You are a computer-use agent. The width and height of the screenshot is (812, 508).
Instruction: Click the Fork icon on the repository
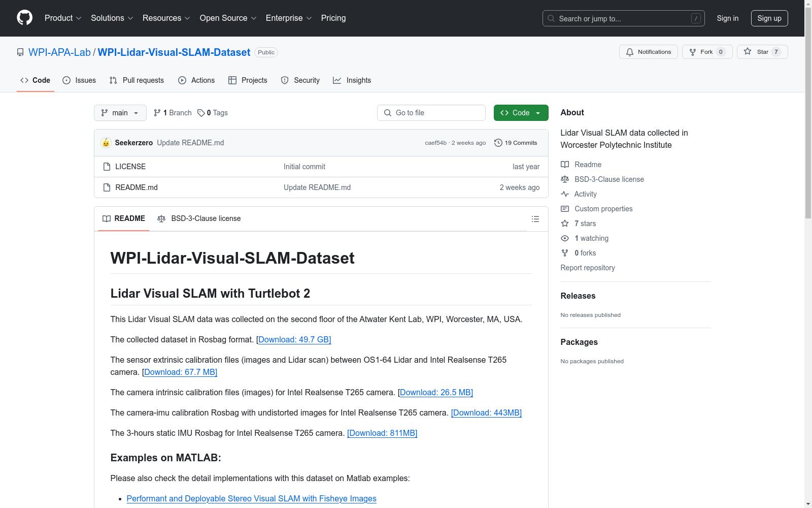tap(693, 52)
